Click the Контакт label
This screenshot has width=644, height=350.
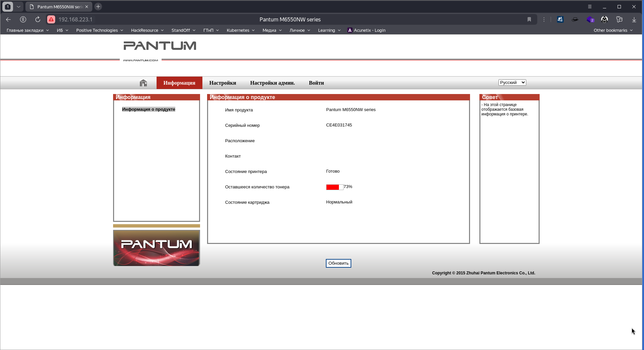pos(233,156)
